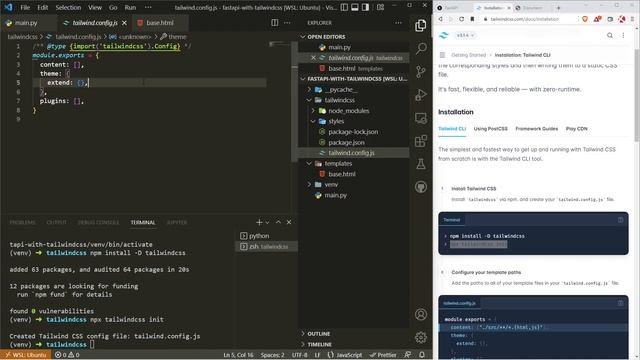Toggle the primary side bar layout
This screenshot has width=640, height=360.
[x=344, y=7]
